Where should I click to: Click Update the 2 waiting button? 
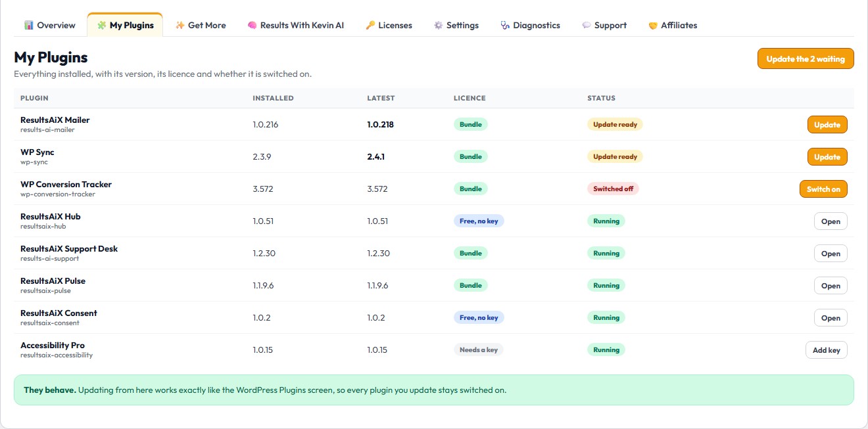click(x=806, y=58)
